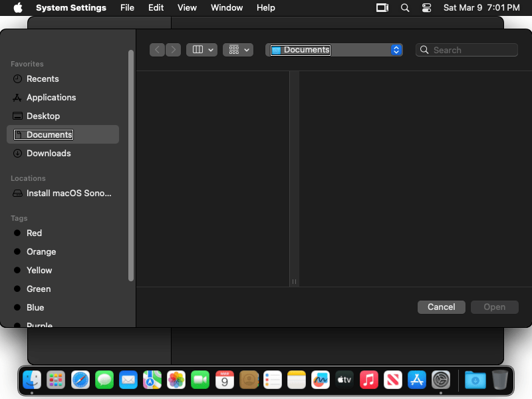
Task: Choose the Red tag
Action: [x=34, y=233]
